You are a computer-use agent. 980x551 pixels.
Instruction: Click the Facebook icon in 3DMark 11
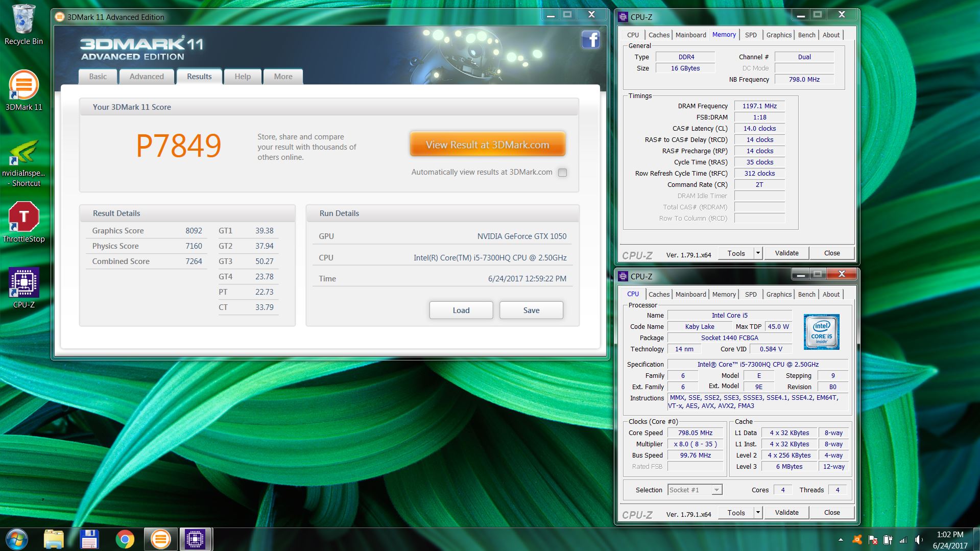[590, 39]
